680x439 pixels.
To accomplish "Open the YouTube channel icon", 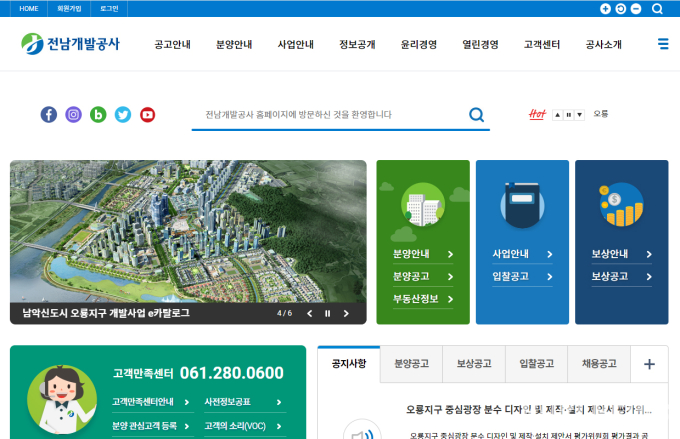I will [148, 115].
